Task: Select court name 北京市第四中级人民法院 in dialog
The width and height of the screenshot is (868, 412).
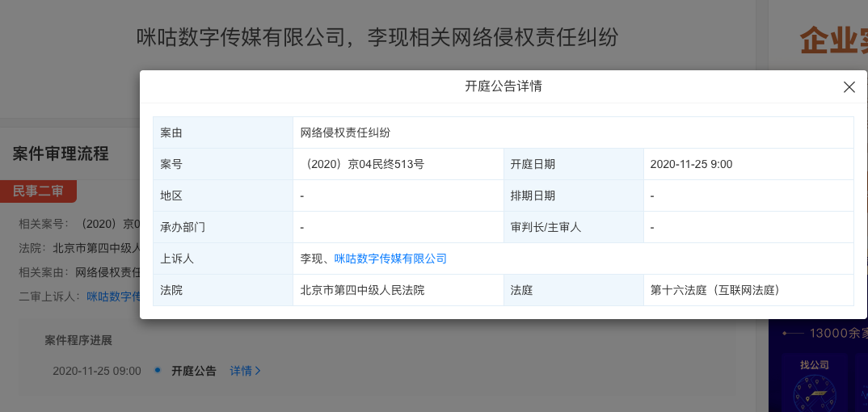Action: pyautogui.click(x=363, y=290)
